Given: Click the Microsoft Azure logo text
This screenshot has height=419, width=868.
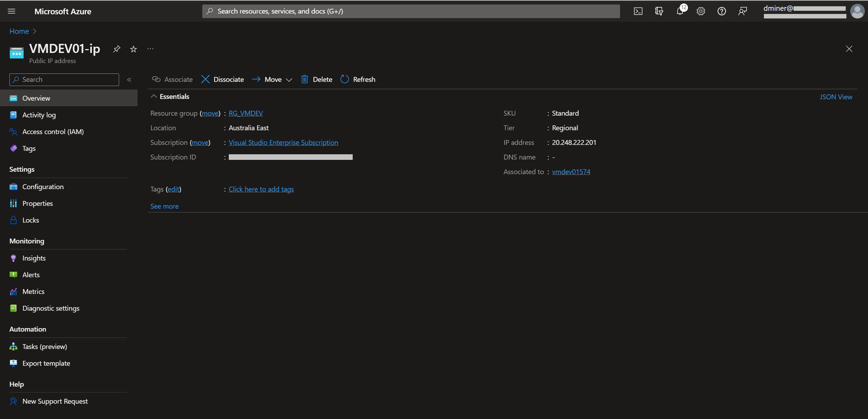Looking at the screenshot, I should point(63,11).
